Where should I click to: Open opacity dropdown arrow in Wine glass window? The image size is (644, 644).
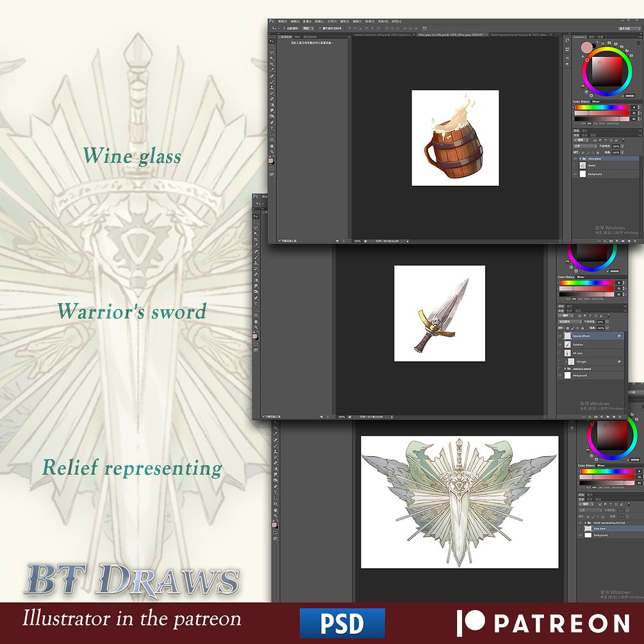click(x=622, y=146)
